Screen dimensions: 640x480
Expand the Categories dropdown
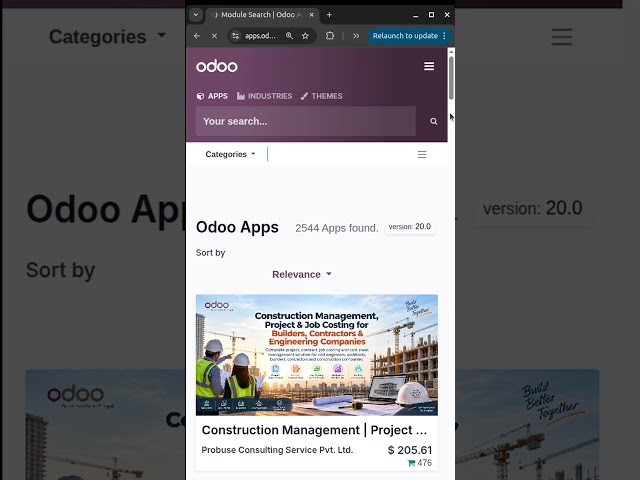pyautogui.click(x=230, y=154)
